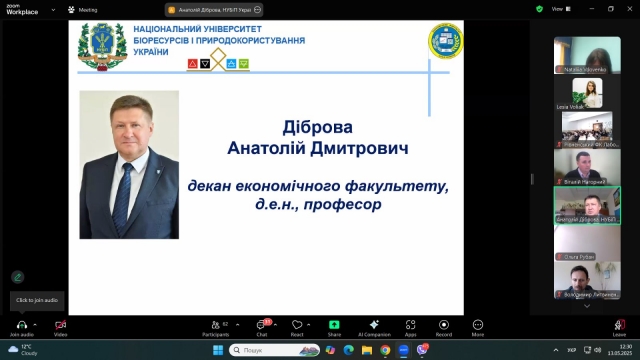Click the green encryption shield icon
The height and width of the screenshot is (360, 640).
(x=539, y=9)
